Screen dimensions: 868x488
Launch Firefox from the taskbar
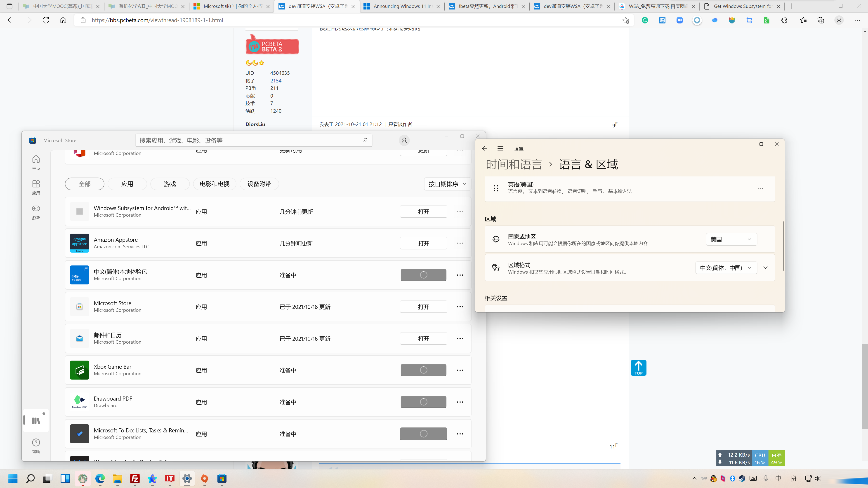pos(204,479)
